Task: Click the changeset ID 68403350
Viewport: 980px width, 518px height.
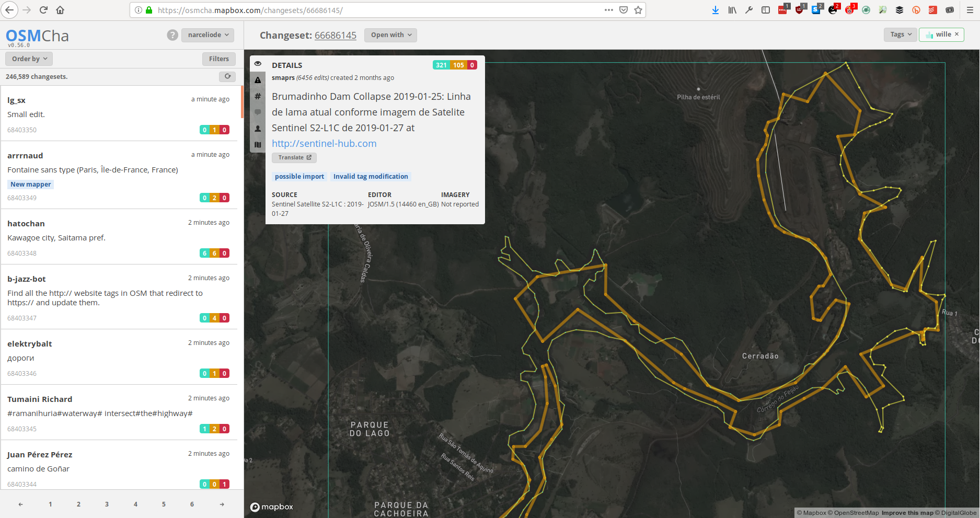Action: point(22,130)
